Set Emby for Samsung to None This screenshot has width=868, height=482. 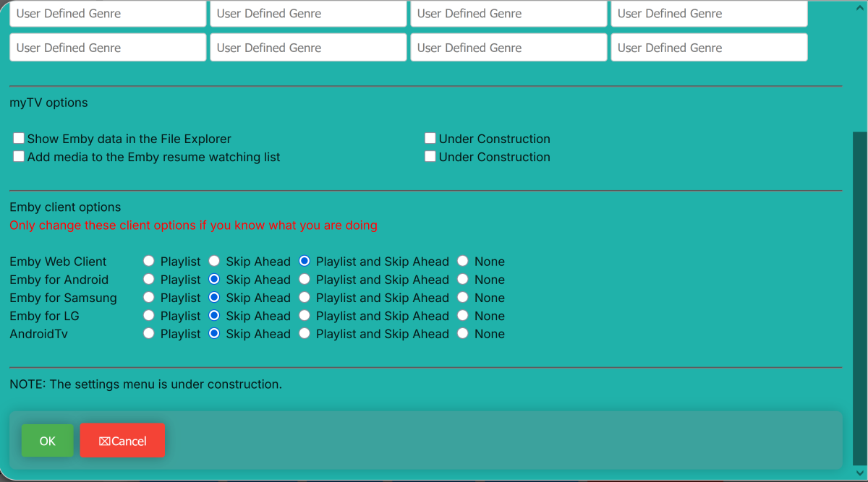click(463, 297)
